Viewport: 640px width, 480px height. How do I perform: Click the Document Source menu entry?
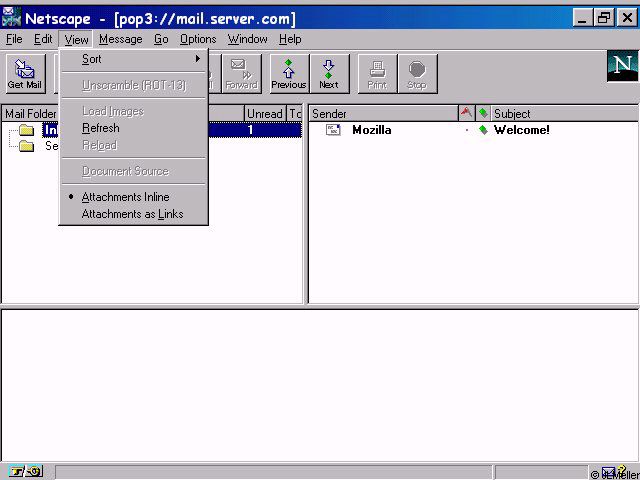[x=134, y=171]
